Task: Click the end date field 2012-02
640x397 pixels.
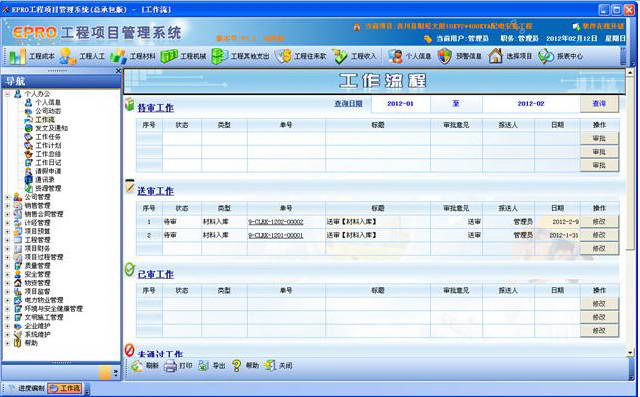Action: coord(531,104)
